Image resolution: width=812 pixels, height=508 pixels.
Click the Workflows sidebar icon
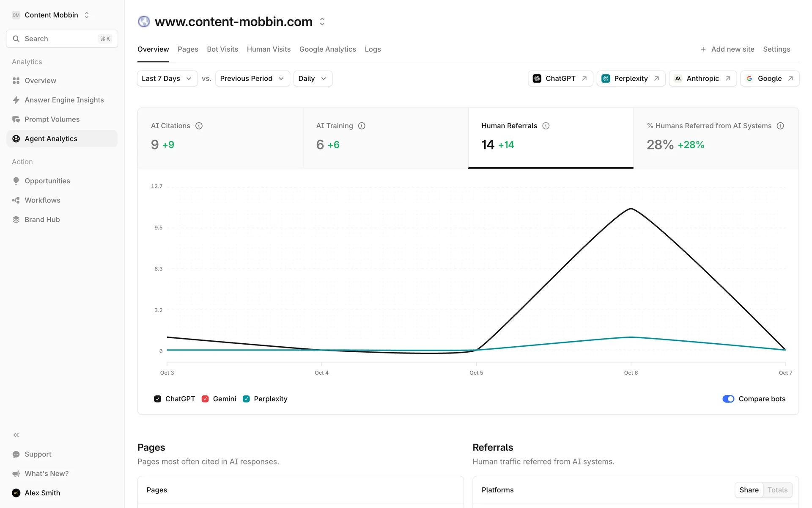pyautogui.click(x=16, y=200)
